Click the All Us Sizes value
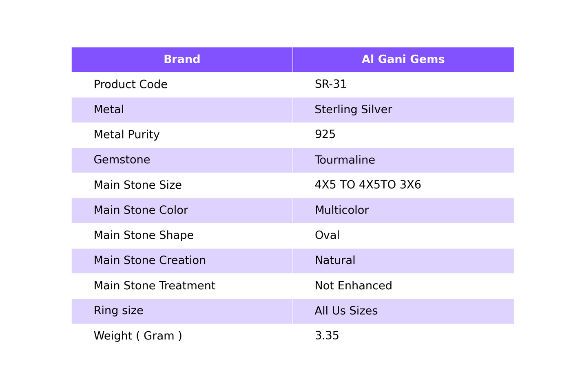The width and height of the screenshot is (571, 392). [x=346, y=311]
